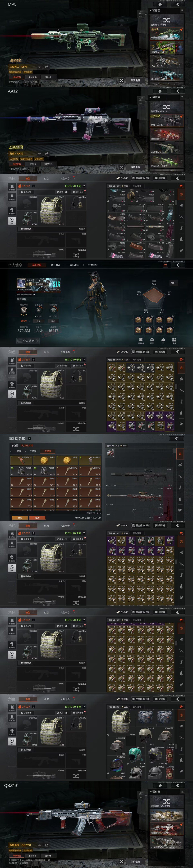Click 取消设置 on AK12 screen
The height and width of the screenshot is (868, 193).
pyautogui.click(x=135, y=167)
